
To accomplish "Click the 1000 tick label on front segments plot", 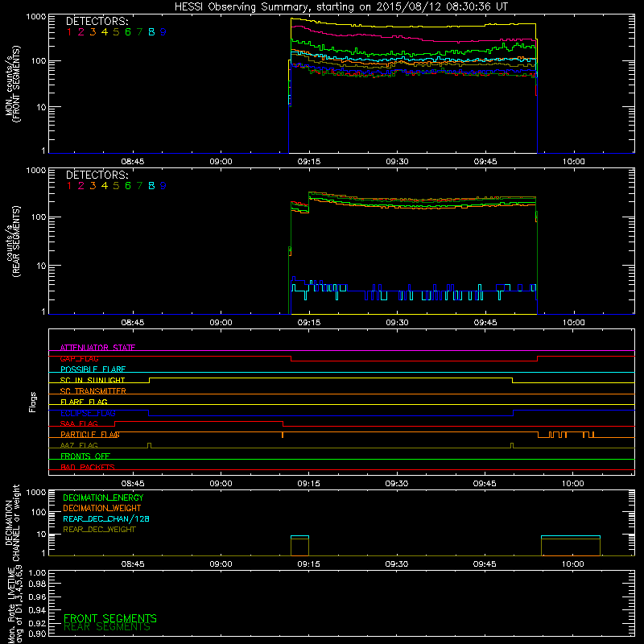I will click(36, 17).
